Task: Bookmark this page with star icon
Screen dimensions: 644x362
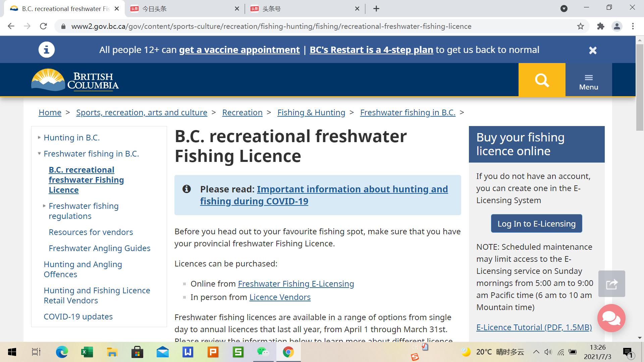Action: click(581, 26)
